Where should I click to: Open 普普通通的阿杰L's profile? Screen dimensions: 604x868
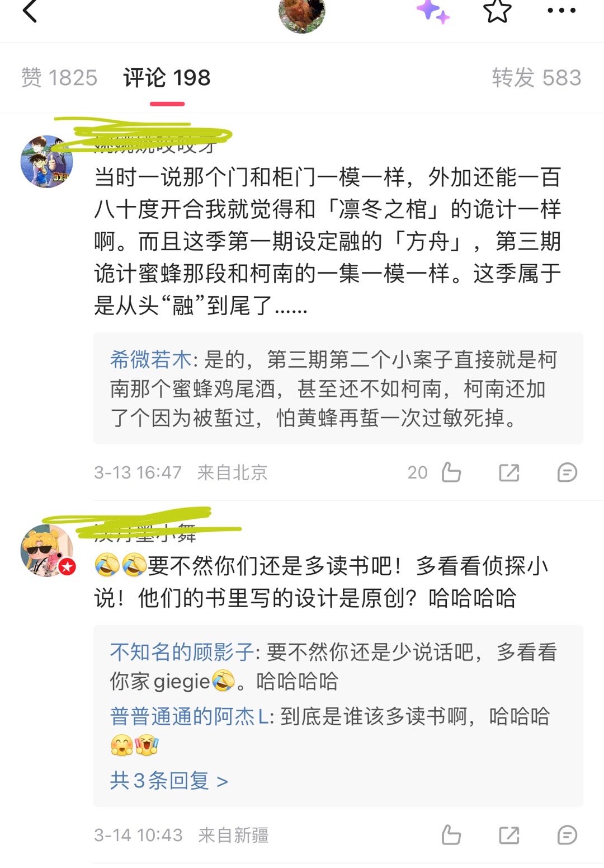tap(190, 716)
